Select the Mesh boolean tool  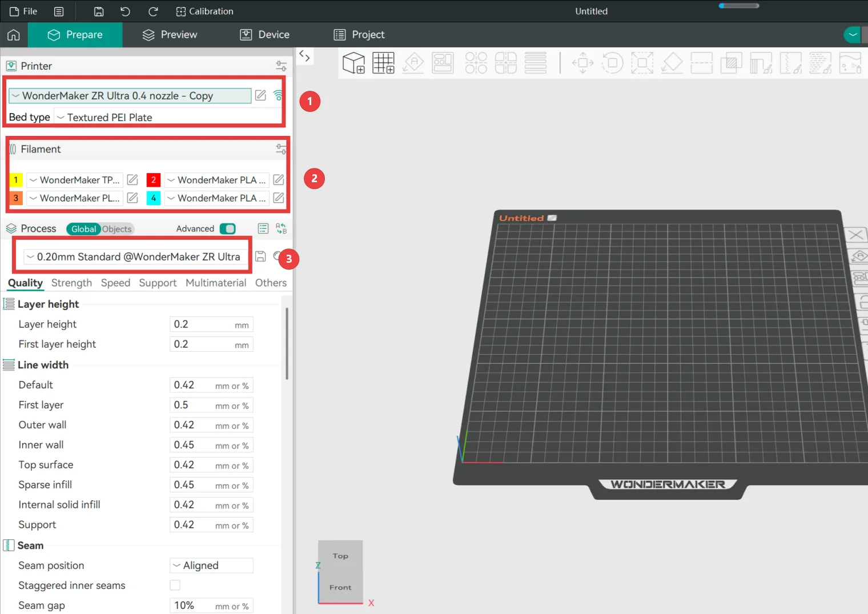coord(731,63)
